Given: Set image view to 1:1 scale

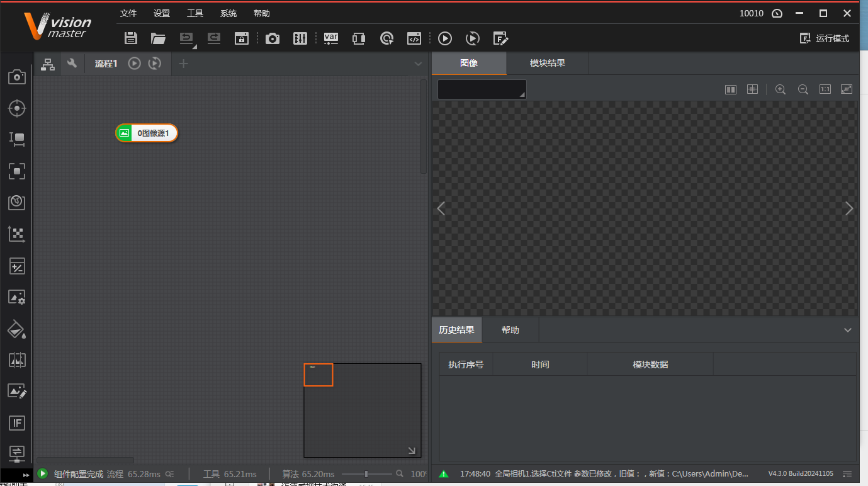Looking at the screenshot, I should (x=825, y=89).
